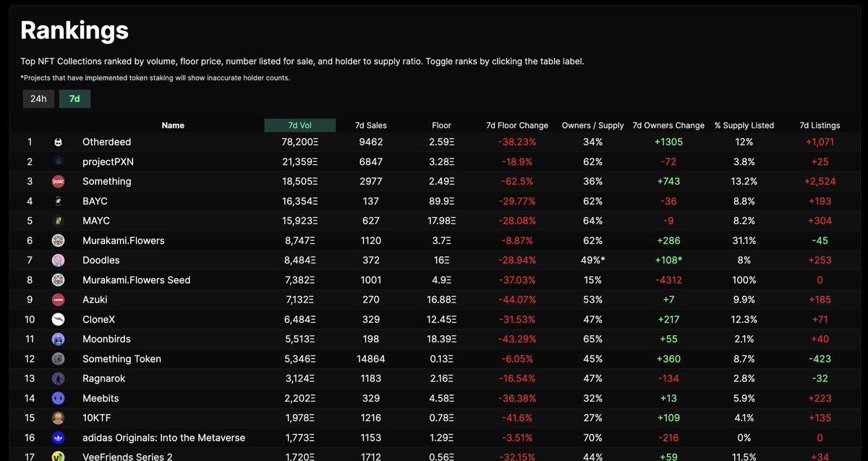Open the Otherdeed collection name
The image size is (868, 461).
[107, 143]
